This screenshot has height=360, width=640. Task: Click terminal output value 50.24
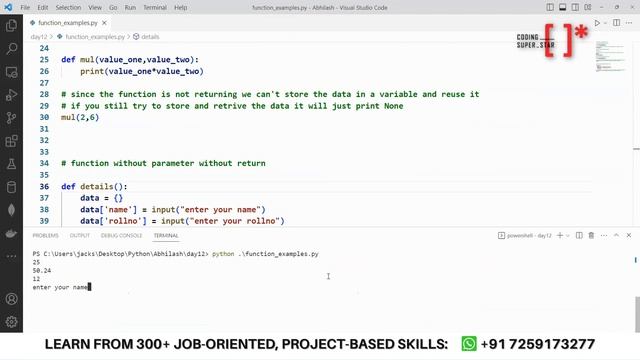(42, 271)
